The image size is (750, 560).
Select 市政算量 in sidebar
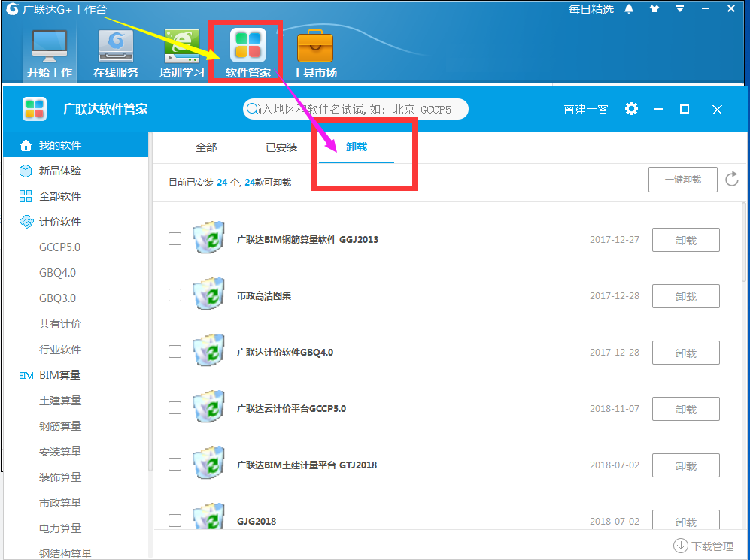coord(59,503)
